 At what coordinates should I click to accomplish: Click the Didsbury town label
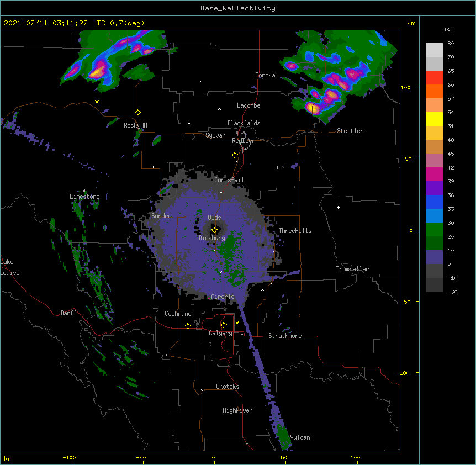(x=212, y=238)
